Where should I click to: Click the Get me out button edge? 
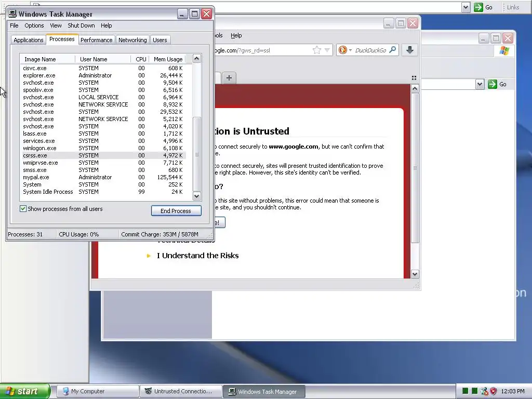220,222
